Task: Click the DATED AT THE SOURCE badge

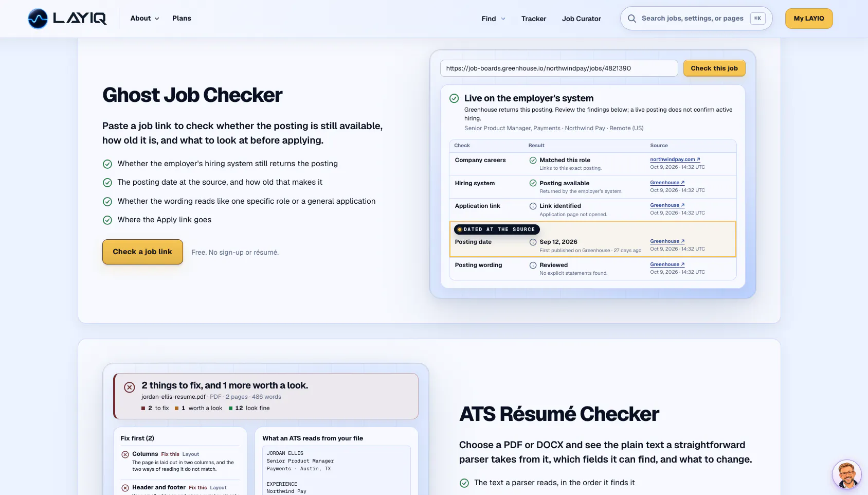Action: [497, 229]
